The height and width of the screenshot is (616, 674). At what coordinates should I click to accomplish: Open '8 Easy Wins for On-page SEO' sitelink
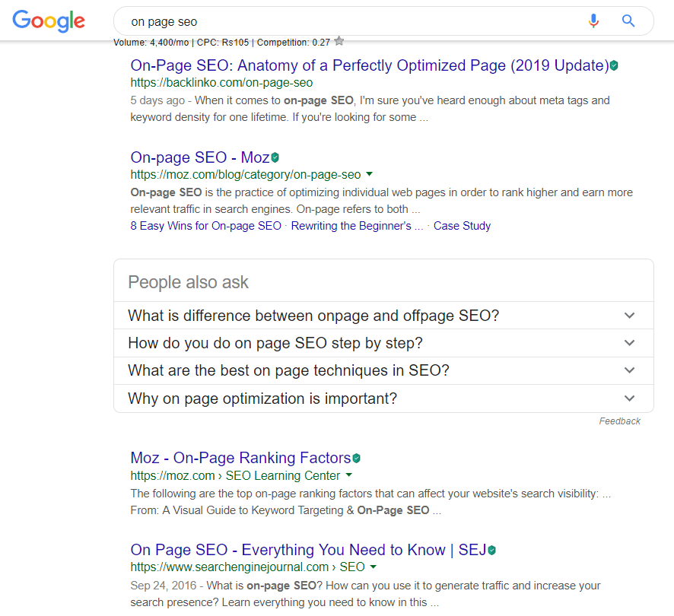[205, 226]
